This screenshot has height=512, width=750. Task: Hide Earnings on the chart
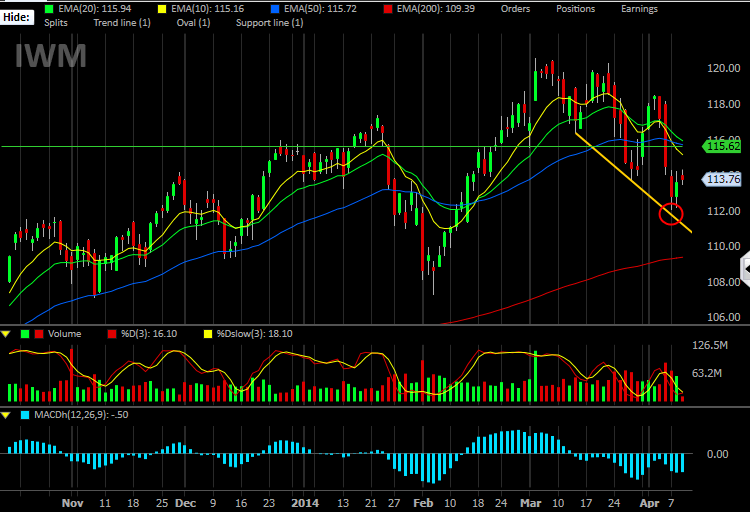click(x=639, y=9)
